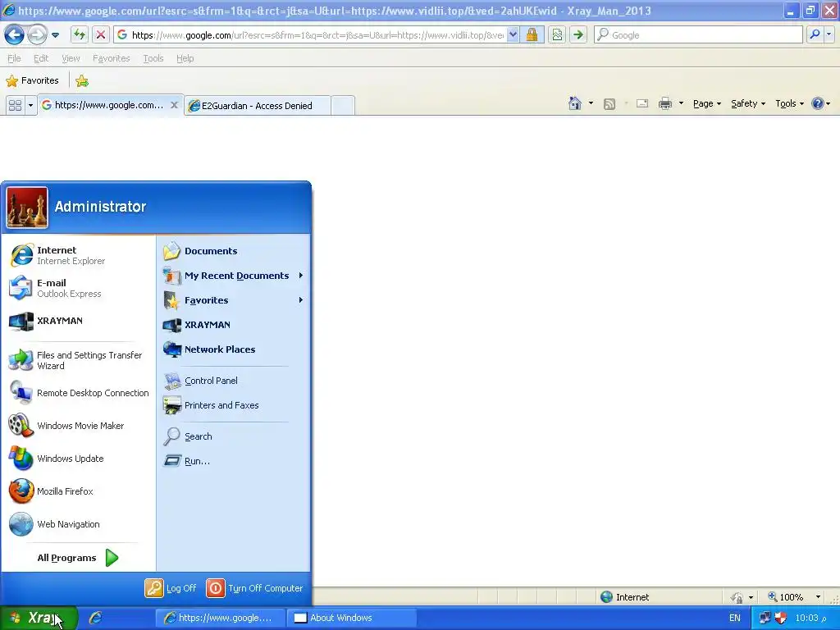Open Outlook Express E-mail

78,288
